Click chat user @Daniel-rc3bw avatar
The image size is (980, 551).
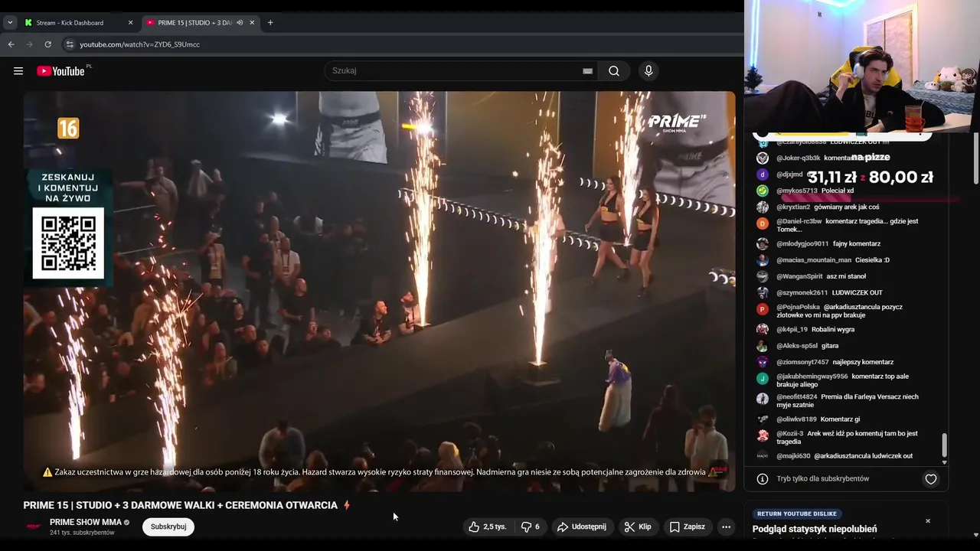click(763, 223)
